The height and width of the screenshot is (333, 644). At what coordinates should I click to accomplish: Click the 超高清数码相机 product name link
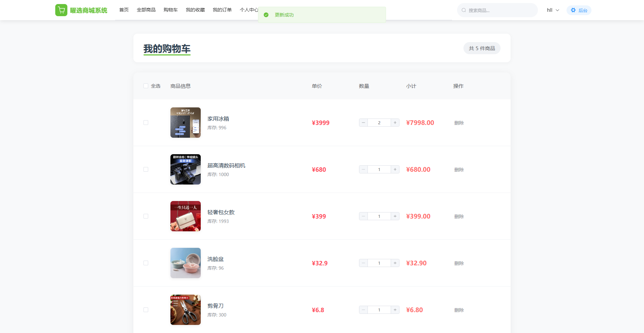226,165
